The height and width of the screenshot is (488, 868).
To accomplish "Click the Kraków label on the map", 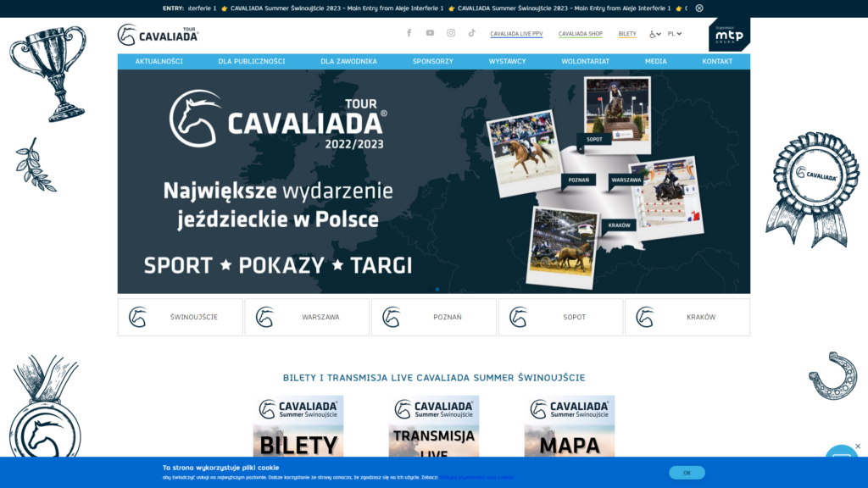I will click(619, 225).
